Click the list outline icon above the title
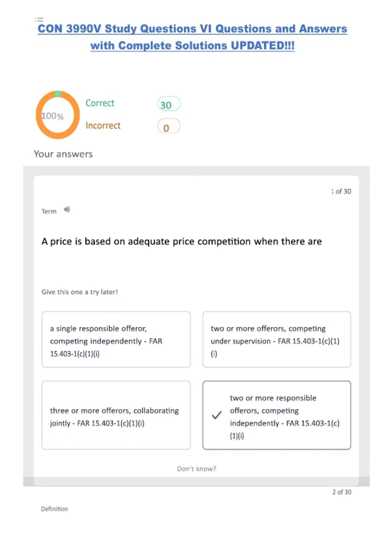Viewport: 392px width, 556px height. pos(39,19)
